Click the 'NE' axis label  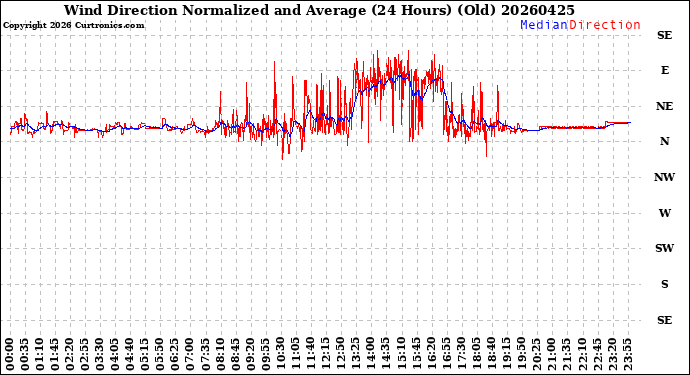[664, 106]
